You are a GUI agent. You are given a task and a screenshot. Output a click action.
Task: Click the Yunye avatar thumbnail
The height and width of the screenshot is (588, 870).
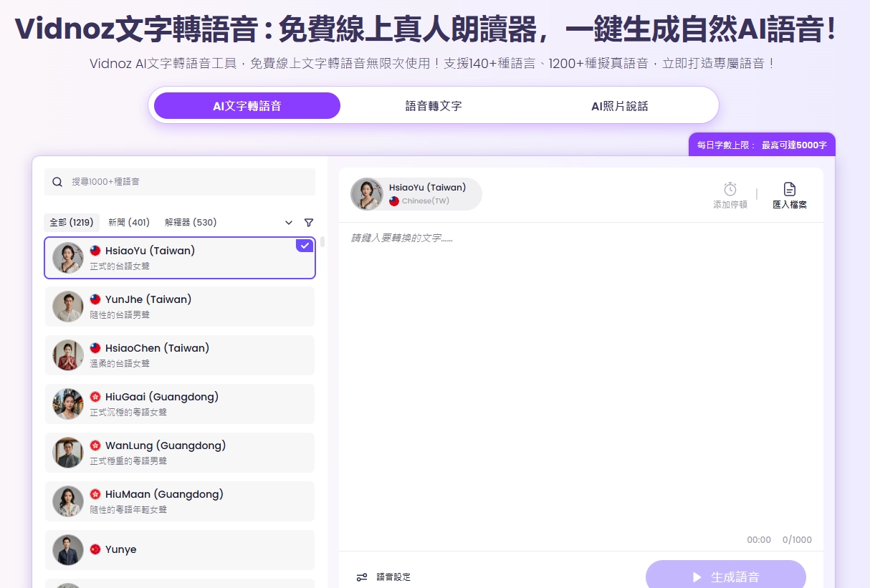point(68,550)
